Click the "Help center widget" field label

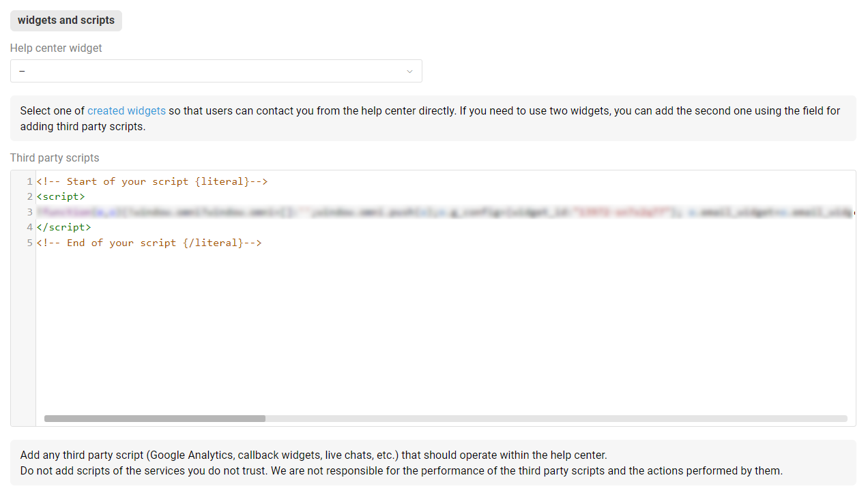pos(56,48)
